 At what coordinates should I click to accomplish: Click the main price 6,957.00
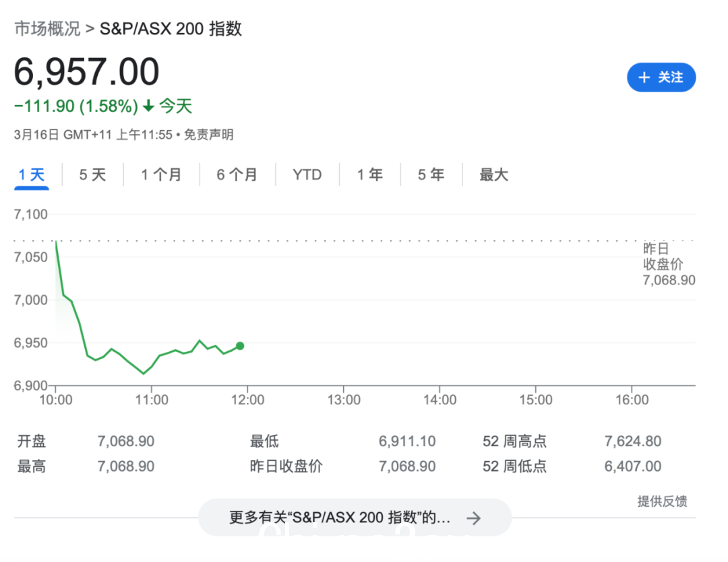point(86,72)
